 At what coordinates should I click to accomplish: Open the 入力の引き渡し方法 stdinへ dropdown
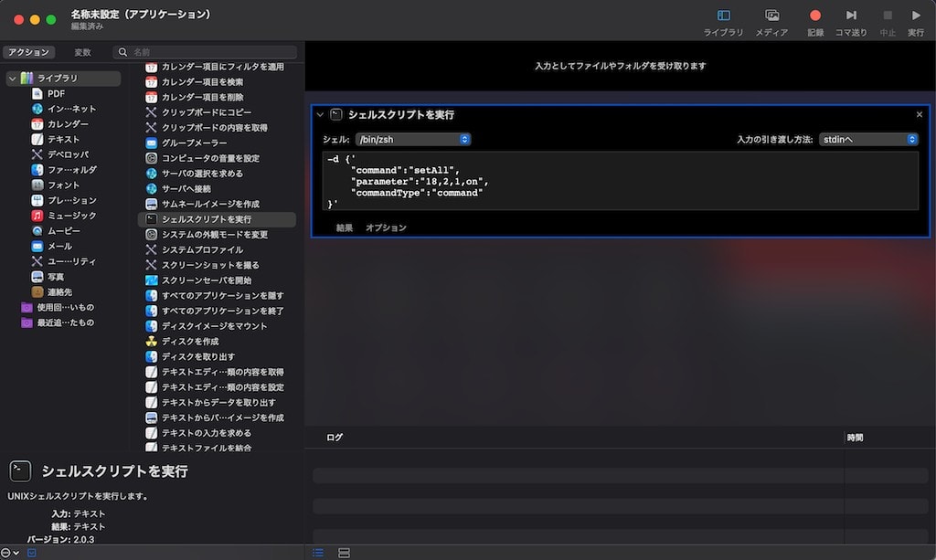tap(867, 140)
